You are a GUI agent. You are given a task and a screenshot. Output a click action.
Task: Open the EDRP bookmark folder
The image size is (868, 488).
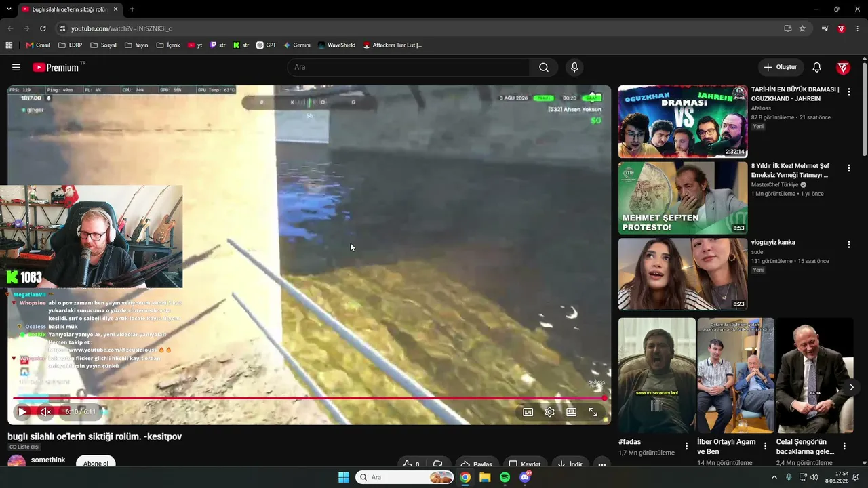click(x=71, y=45)
